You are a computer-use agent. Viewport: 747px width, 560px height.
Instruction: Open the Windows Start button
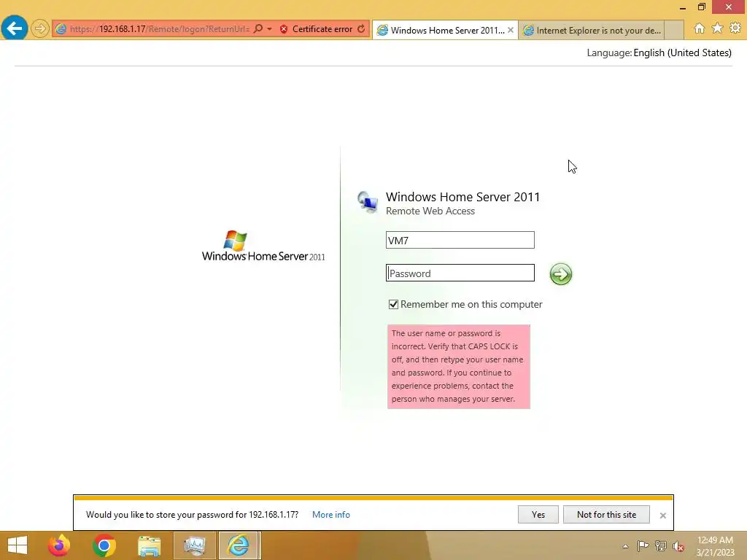18,545
